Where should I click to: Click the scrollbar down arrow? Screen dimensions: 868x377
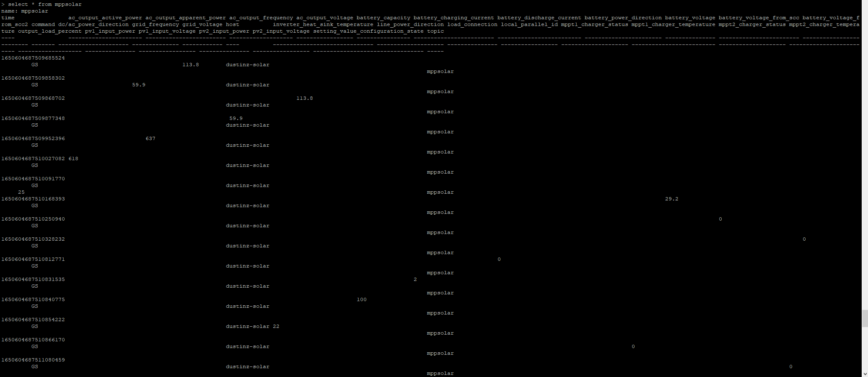[x=864, y=373]
